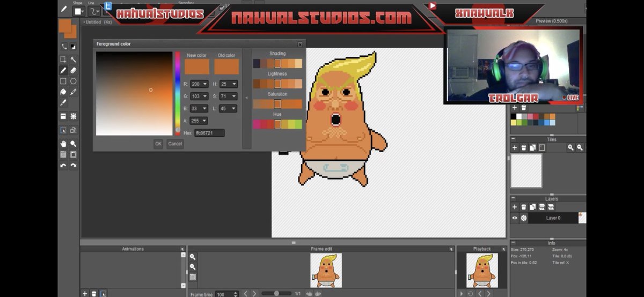Image resolution: width=644 pixels, height=297 pixels.
Task: Open the L lightness value dropdown
Action: [234, 109]
